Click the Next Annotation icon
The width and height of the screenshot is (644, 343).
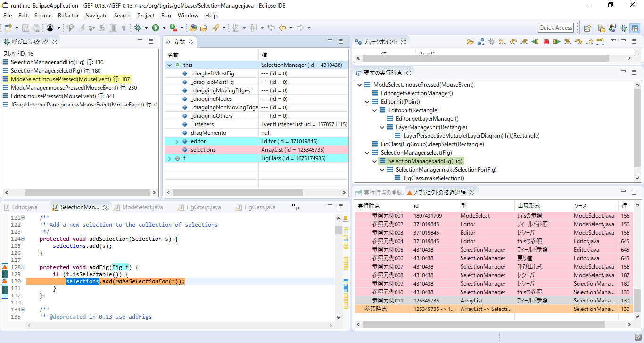[x=236, y=28]
